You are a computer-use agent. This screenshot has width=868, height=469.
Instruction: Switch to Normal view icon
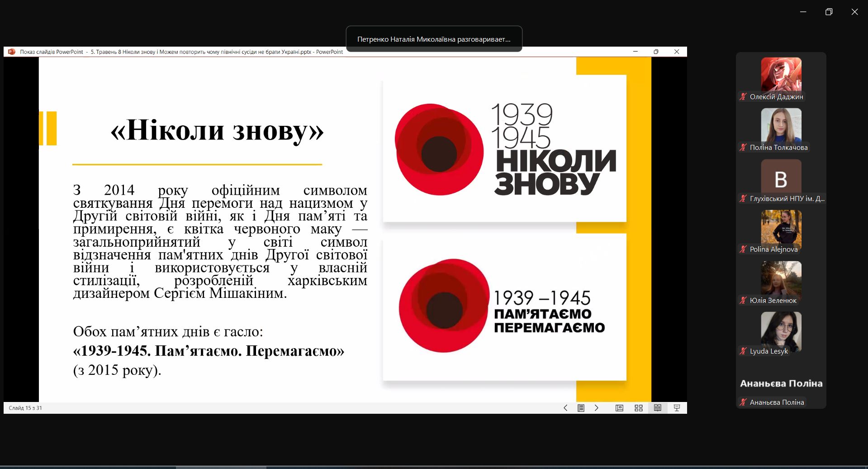pyautogui.click(x=619, y=408)
